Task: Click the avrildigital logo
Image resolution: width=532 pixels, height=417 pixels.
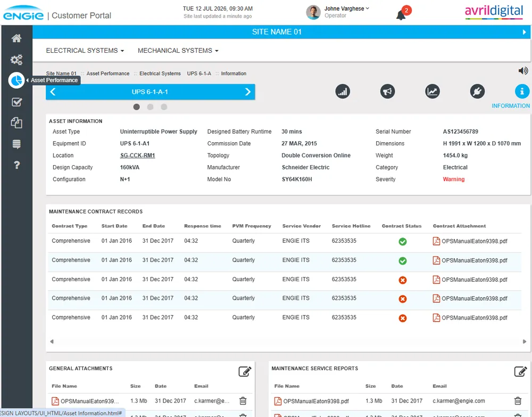Action: (x=494, y=12)
